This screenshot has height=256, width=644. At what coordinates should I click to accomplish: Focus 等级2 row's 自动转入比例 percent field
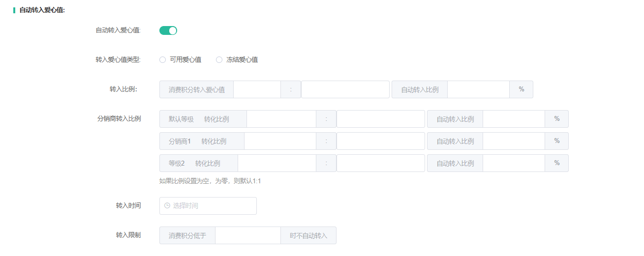pos(514,163)
